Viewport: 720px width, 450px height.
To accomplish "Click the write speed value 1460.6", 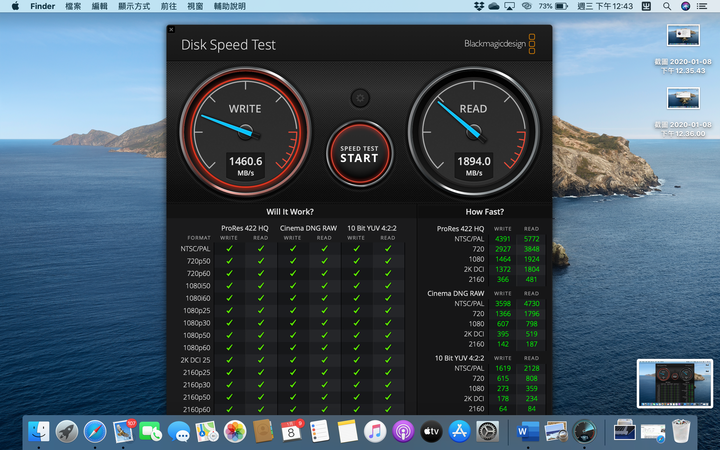I will [246, 161].
